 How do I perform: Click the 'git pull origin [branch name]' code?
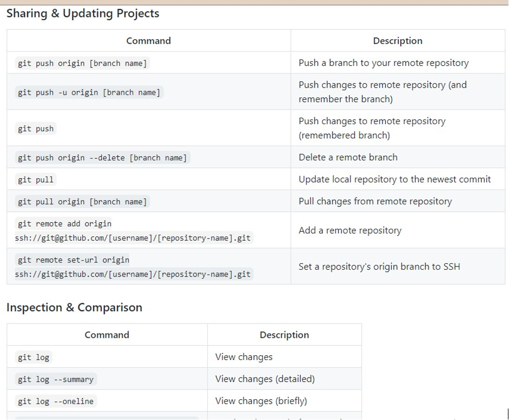(x=82, y=202)
